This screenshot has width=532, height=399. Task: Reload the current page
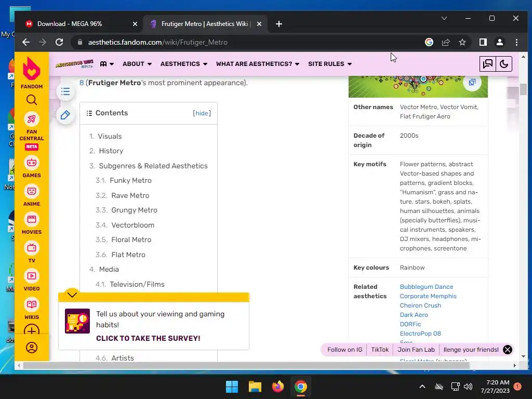pyautogui.click(x=59, y=42)
